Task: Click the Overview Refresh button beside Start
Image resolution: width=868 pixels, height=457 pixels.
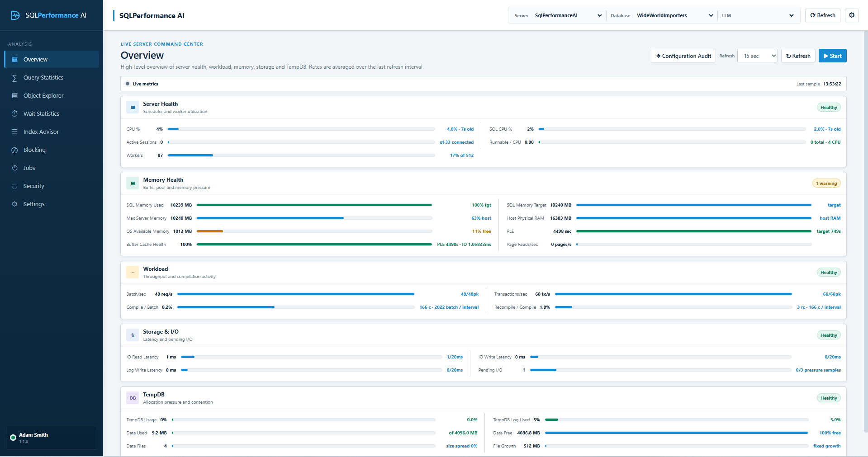Action: [798, 56]
